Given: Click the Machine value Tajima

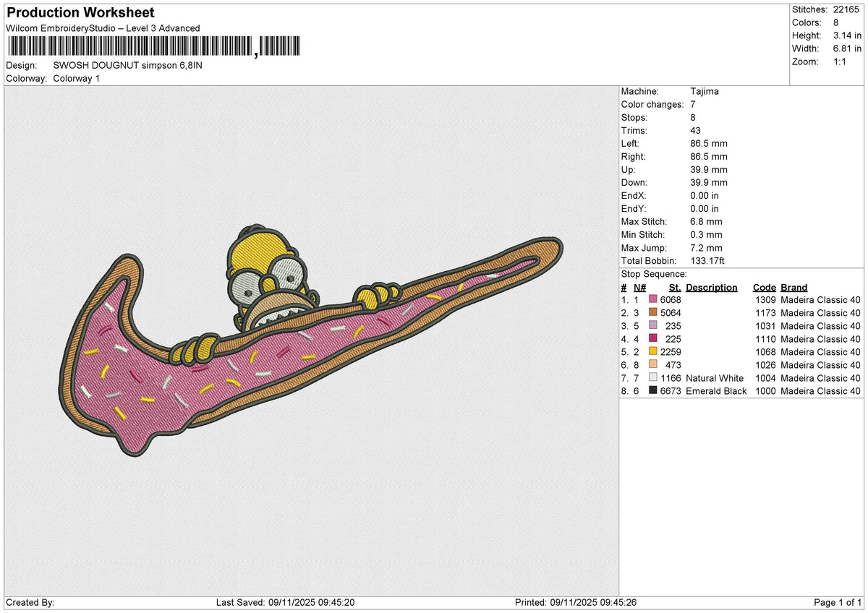Looking at the screenshot, I should pyautogui.click(x=705, y=92).
